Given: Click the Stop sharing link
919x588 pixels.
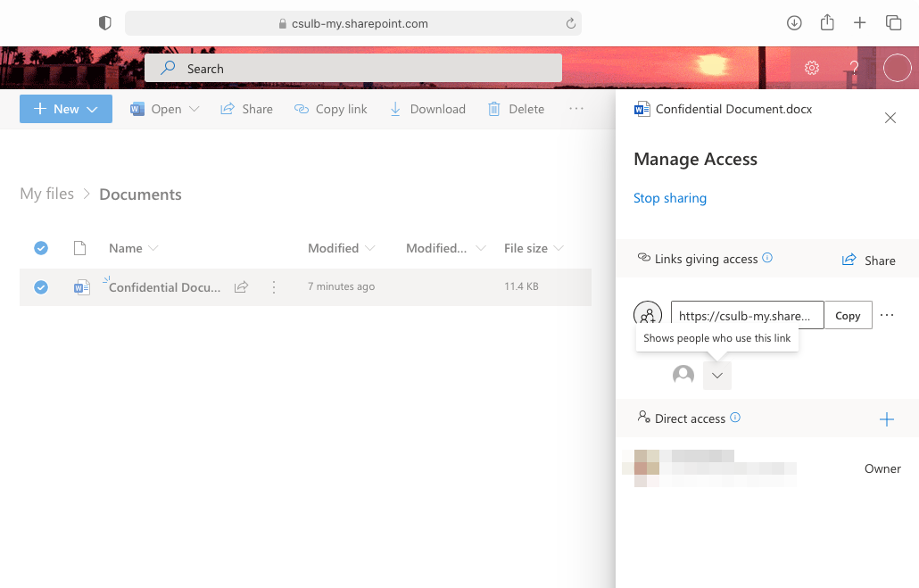Looking at the screenshot, I should [670, 198].
